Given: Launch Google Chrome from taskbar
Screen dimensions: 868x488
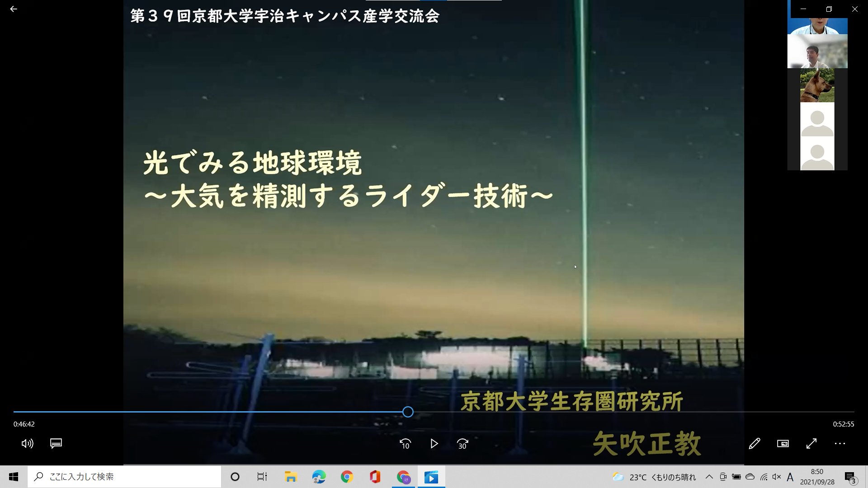Looking at the screenshot, I should 347,477.
